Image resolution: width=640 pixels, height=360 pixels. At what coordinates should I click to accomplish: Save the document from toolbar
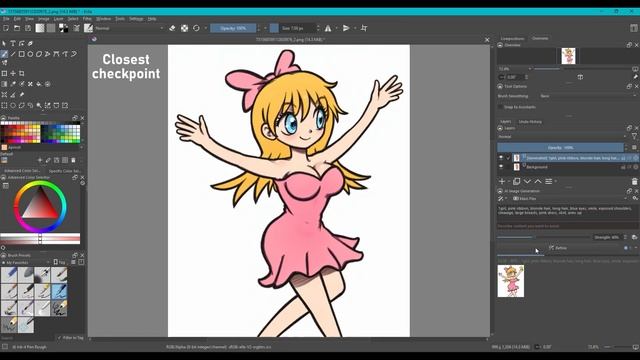pyautogui.click(x=28, y=28)
